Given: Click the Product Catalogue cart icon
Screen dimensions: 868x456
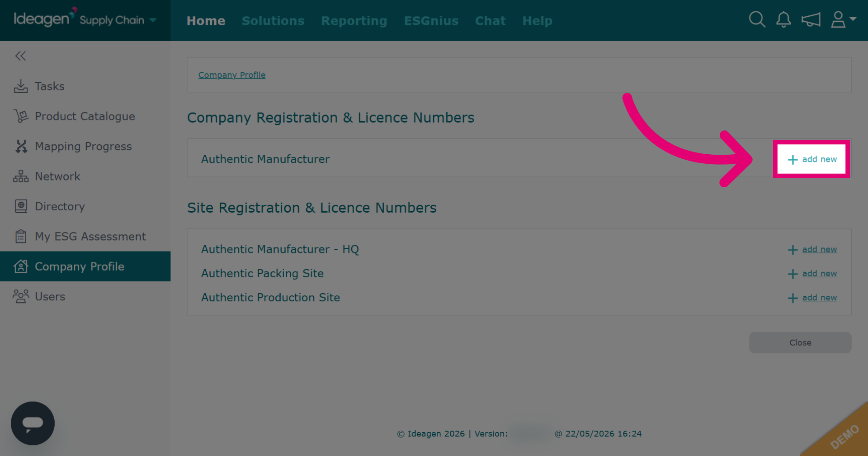Looking at the screenshot, I should pyautogui.click(x=21, y=116).
